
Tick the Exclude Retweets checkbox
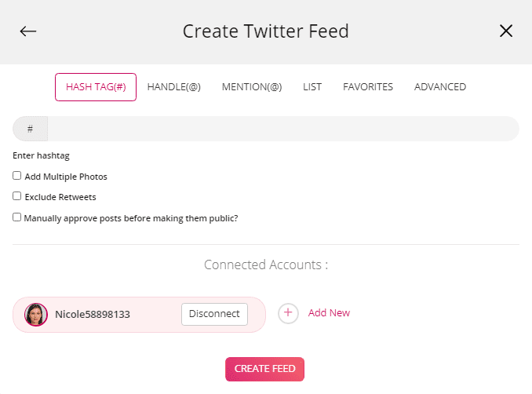17,196
